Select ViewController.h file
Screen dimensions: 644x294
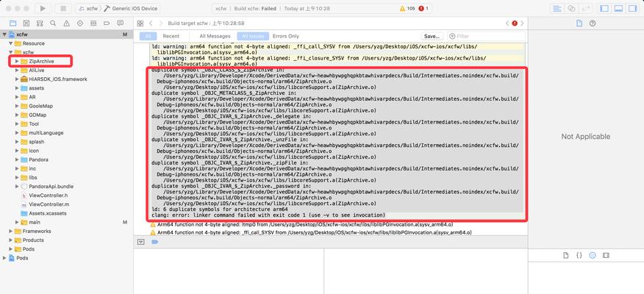[x=48, y=196]
